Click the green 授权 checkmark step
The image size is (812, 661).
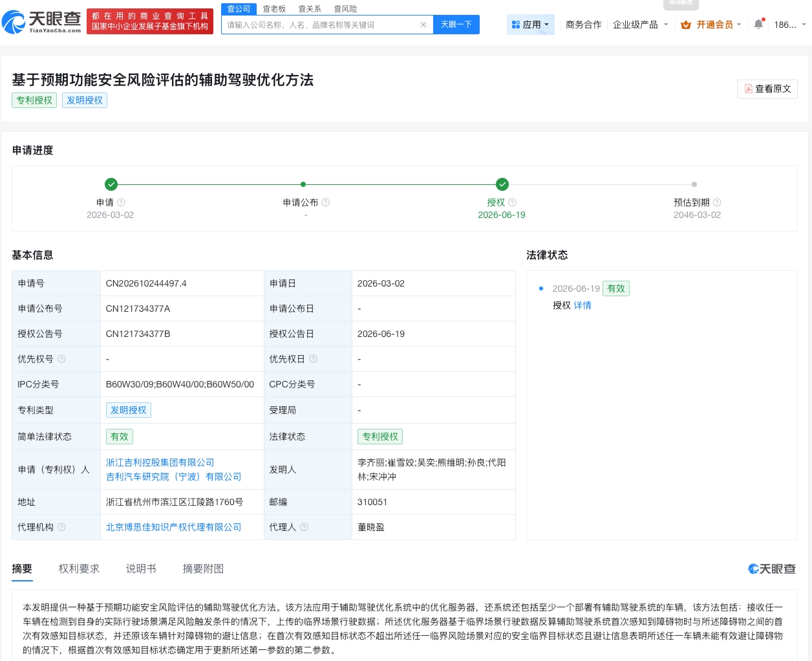coord(502,184)
